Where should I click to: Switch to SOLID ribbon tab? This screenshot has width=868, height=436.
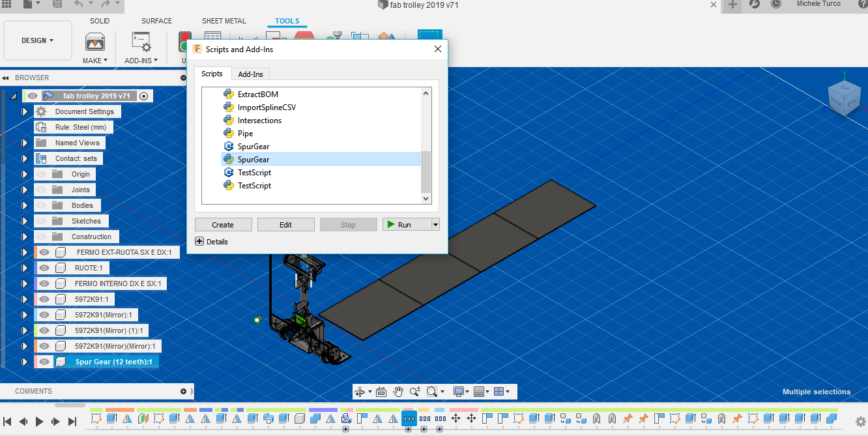[100, 21]
